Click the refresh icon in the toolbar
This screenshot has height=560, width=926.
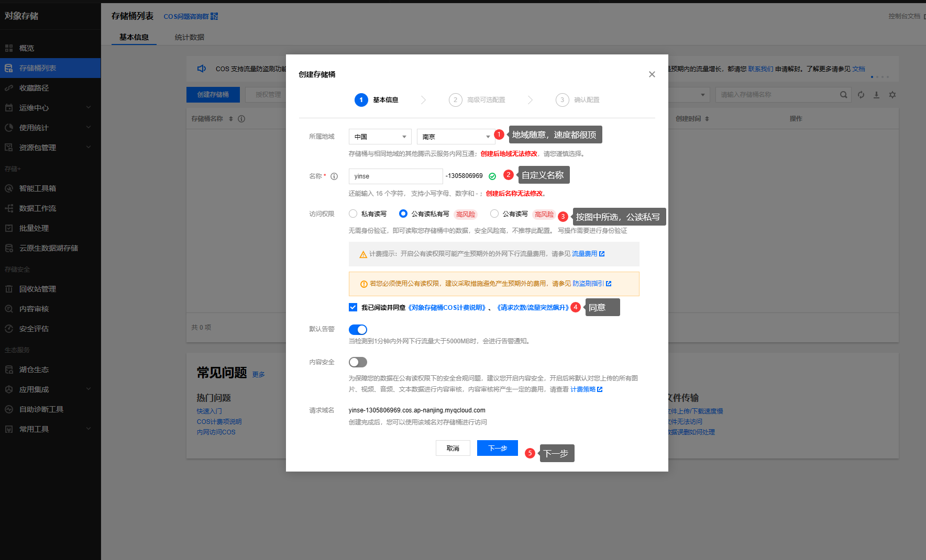[861, 95]
